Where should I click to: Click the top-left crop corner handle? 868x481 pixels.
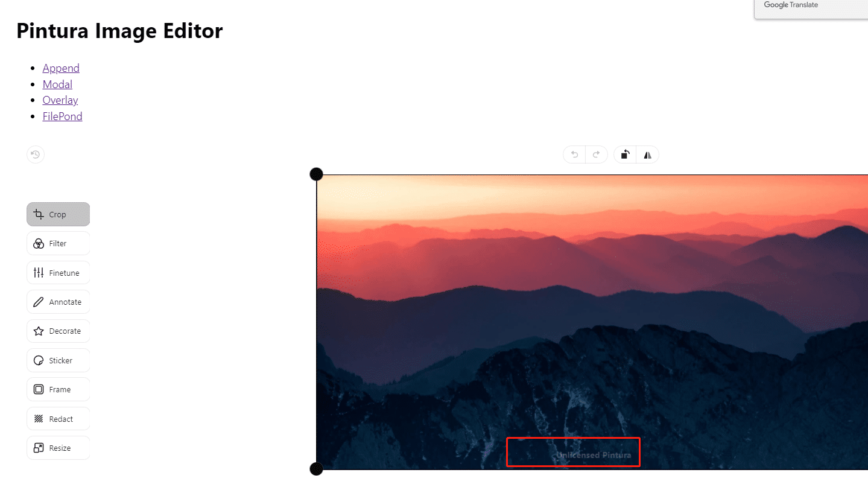tap(317, 174)
